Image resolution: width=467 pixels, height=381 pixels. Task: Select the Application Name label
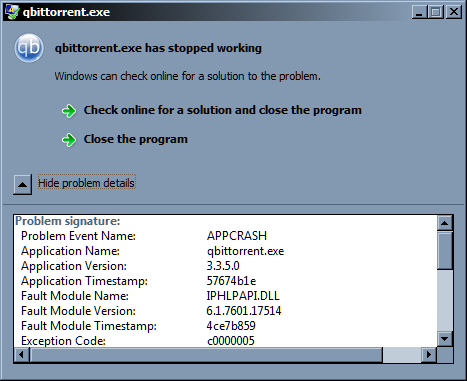[x=70, y=251]
